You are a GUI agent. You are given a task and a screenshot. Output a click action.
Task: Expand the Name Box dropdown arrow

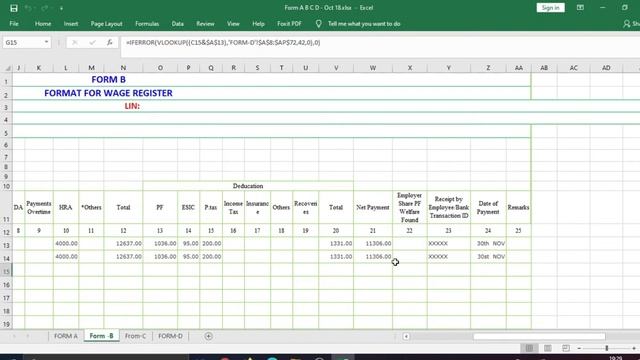click(46, 42)
